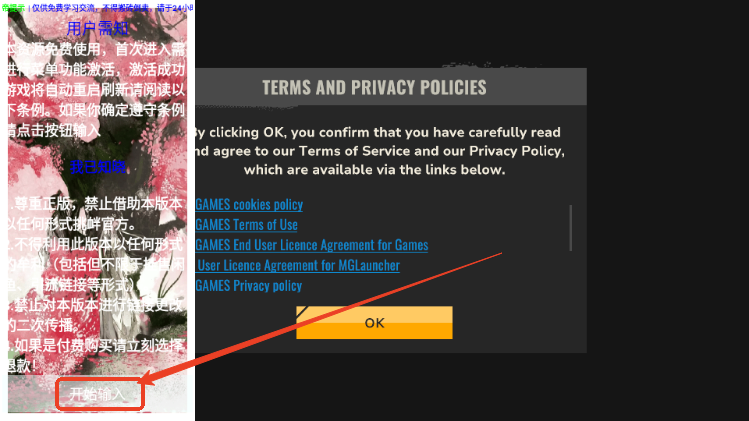Open the GAMES Privacy policy link
Viewport: 749px width, 421px height.
click(248, 286)
